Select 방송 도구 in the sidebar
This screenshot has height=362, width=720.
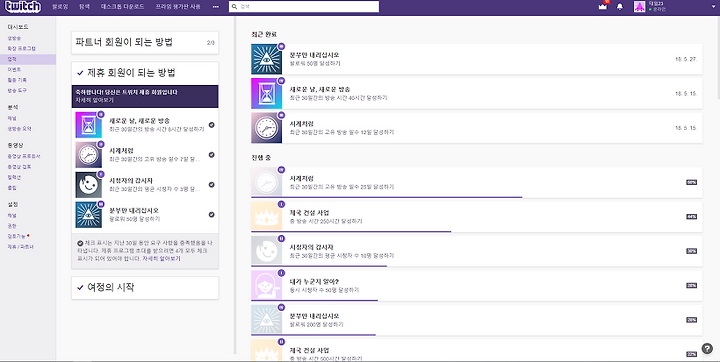click(x=17, y=90)
